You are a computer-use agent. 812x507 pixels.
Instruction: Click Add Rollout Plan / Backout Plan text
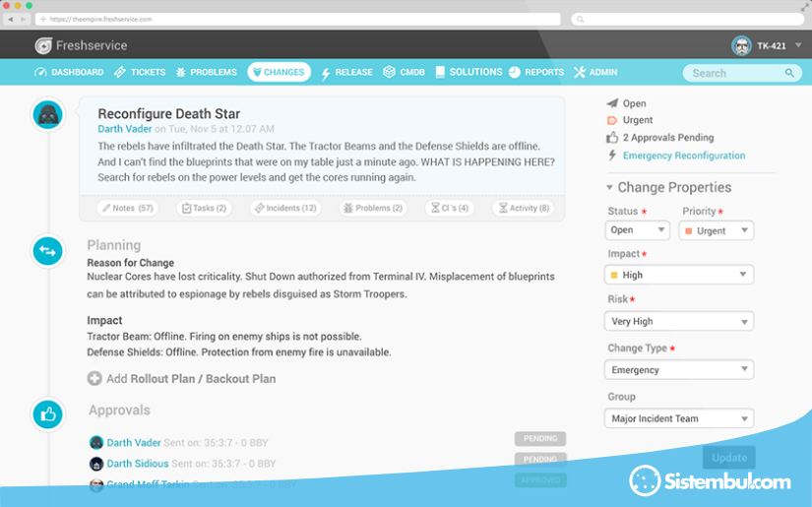[191, 379]
